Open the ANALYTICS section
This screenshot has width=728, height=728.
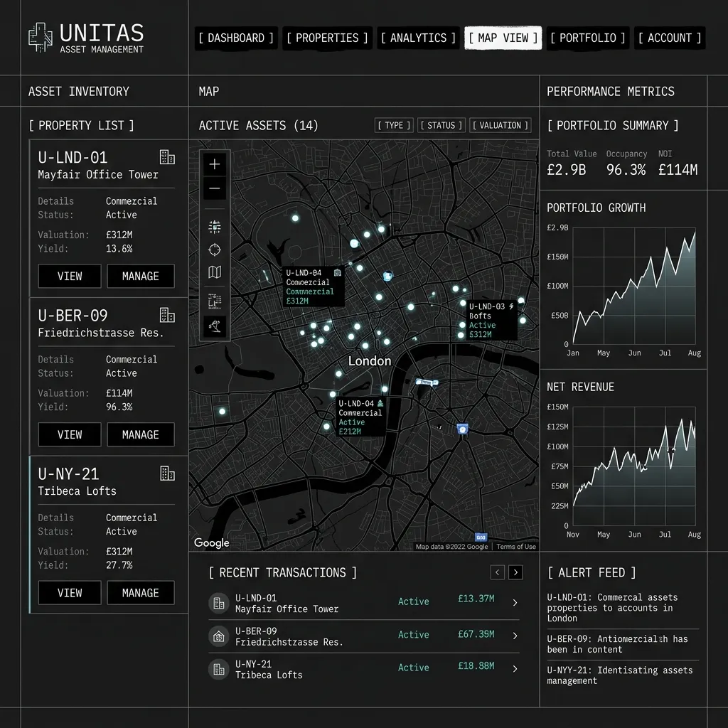point(417,38)
